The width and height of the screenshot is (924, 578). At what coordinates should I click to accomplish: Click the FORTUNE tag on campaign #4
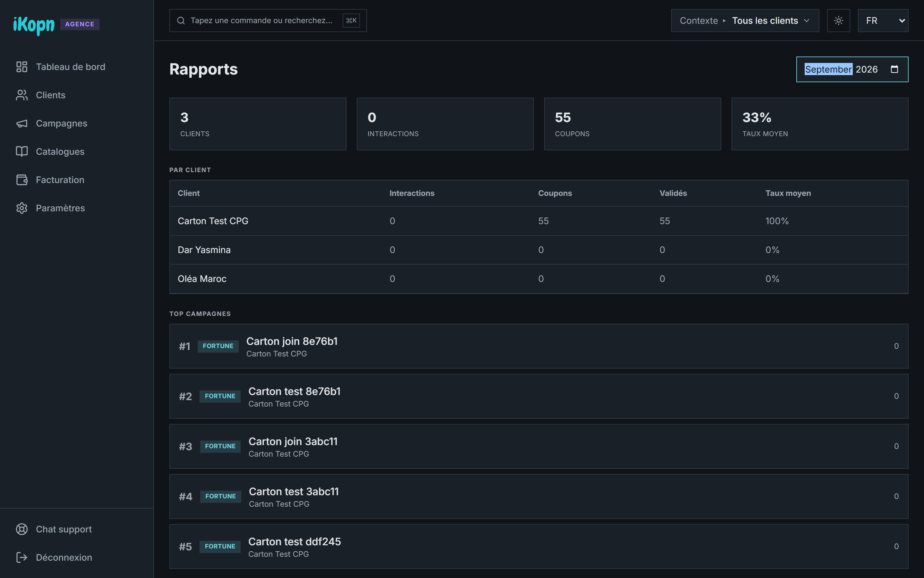click(x=221, y=496)
